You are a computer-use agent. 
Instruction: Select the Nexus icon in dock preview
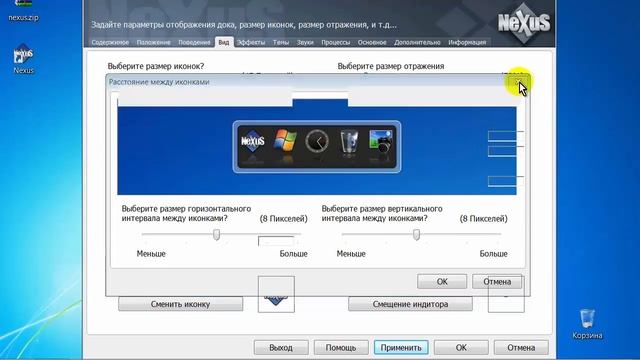253,142
